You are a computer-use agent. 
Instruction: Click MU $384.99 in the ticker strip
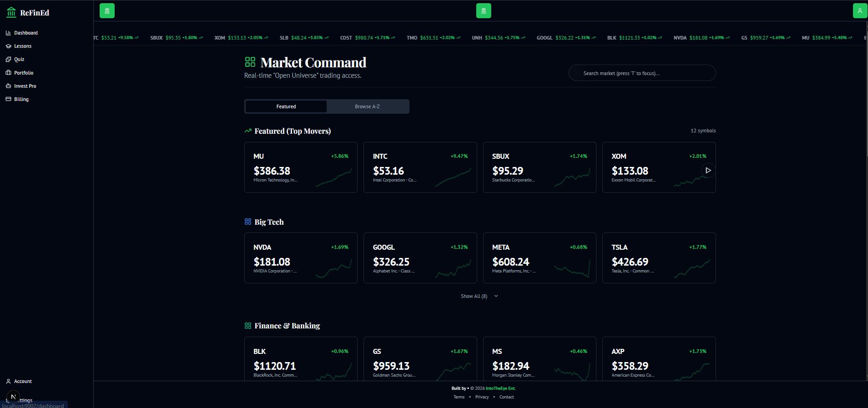click(x=827, y=38)
